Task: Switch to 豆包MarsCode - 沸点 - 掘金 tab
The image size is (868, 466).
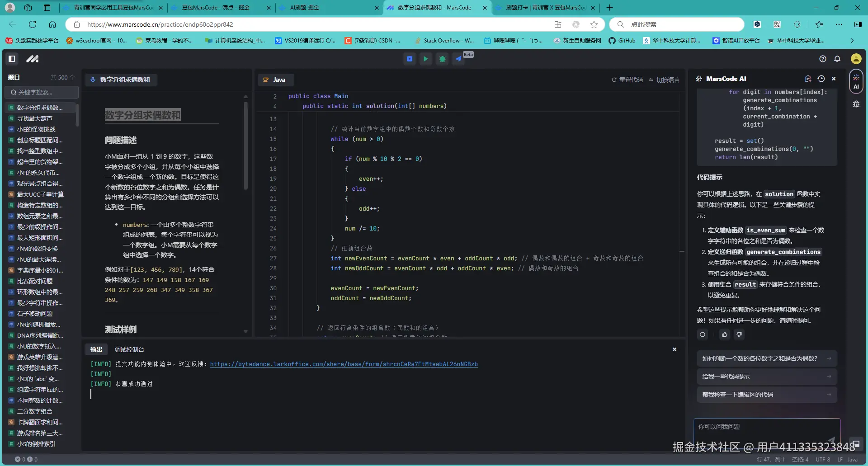Action: (221, 8)
